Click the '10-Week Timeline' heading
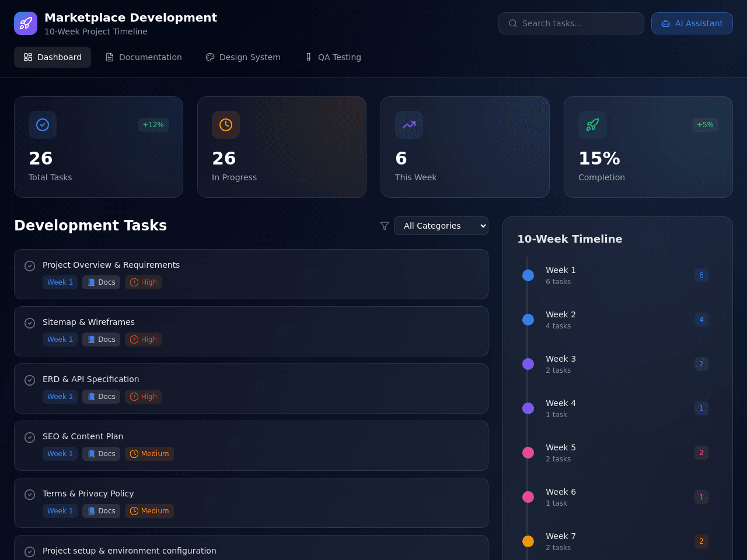 click(570, 239)
